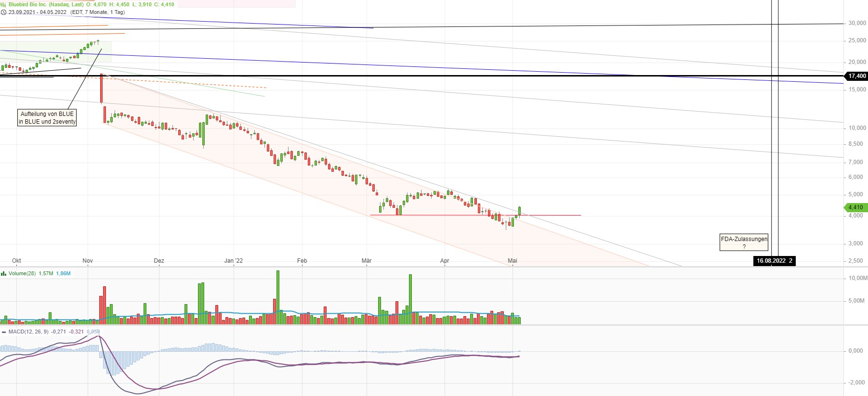The image size is (868, 396).
Task: Select the 'Aufteilung von BLUE' annotation box
Action: click(x=47, y=118)
